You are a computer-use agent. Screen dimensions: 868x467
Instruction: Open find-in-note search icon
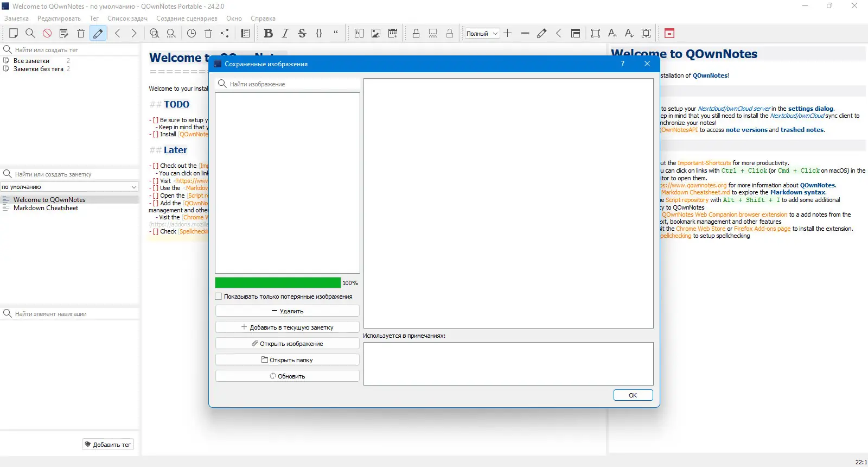coord(155,33)
